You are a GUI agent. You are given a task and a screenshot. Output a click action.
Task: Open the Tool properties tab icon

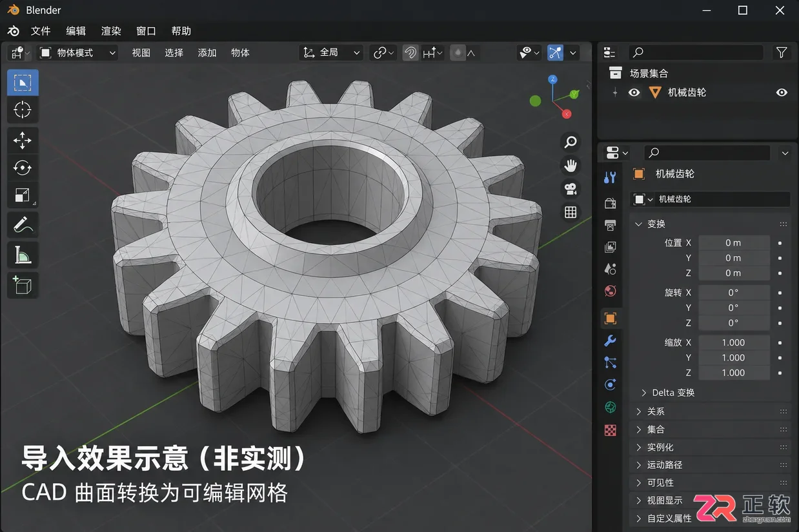[x=610, y=178]
